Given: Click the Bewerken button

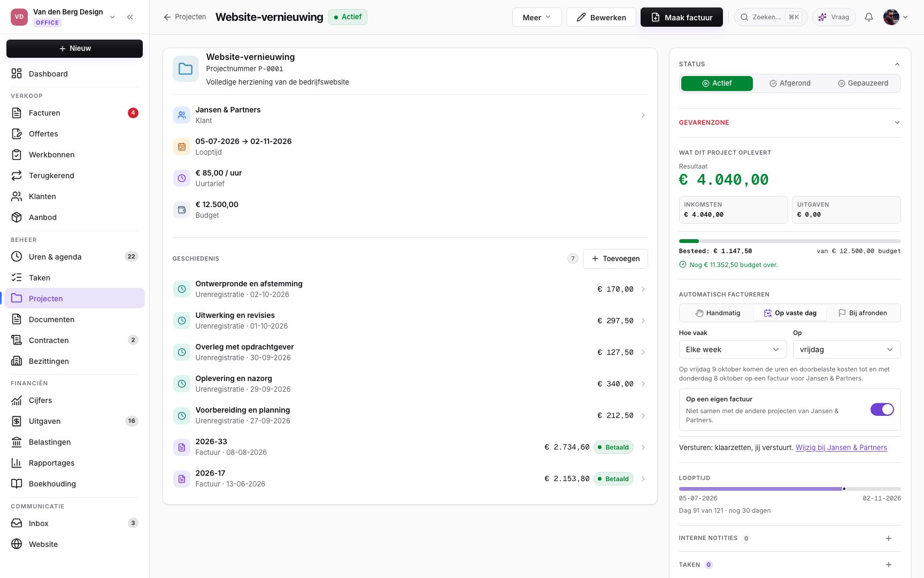Looking at the screenshot, I should 601,17.
